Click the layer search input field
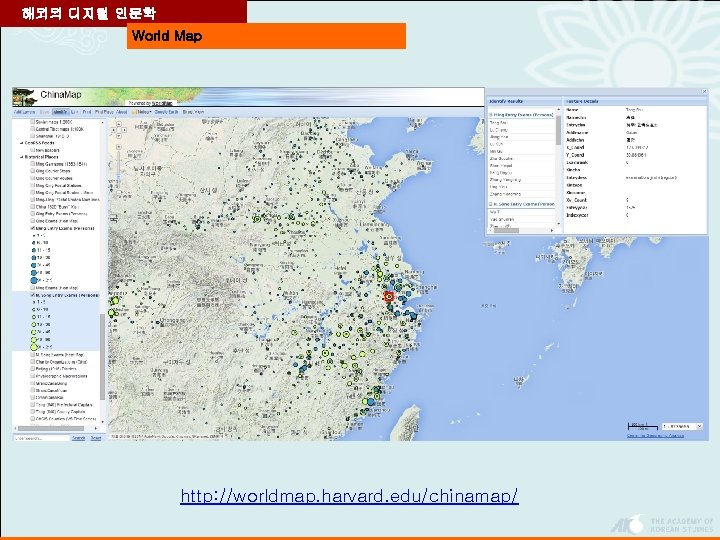The width and height of the screenshot is (720, 540). (42, 438)
